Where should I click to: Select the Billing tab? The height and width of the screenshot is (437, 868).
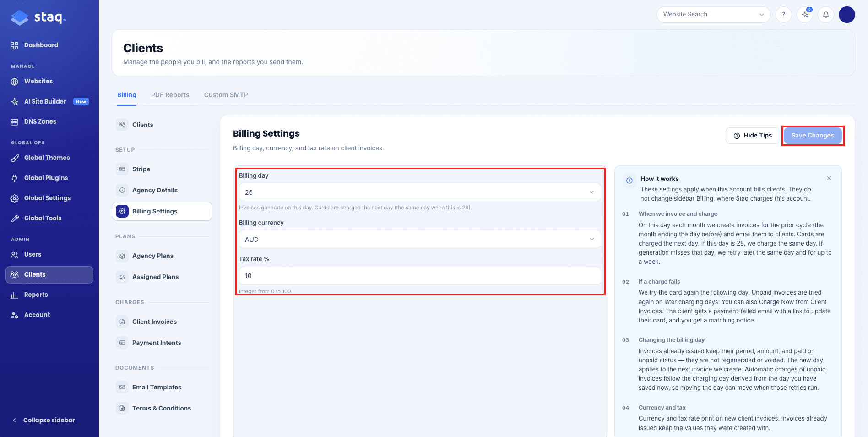127,95
